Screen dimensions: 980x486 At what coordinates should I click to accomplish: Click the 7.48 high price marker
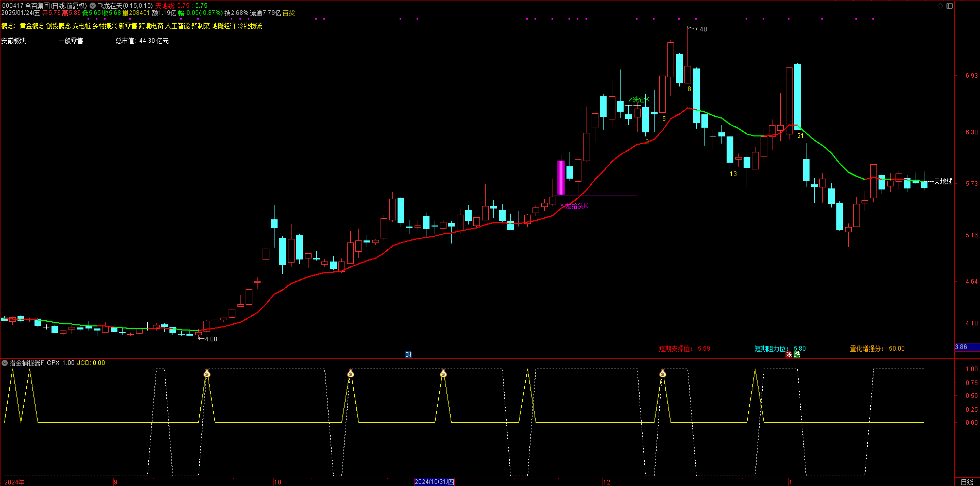coord(700,29)
